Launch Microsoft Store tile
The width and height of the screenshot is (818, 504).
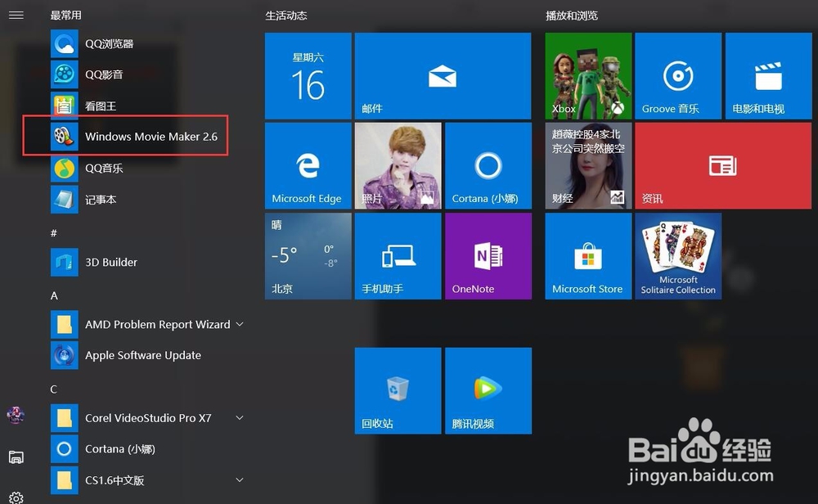[x=588, y=255]
